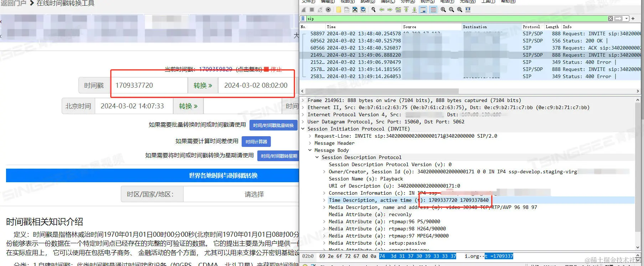Screen dimensions: 644x266
Task: Open 时间/时间戳批量转换 batch tool
Action: 273,126
